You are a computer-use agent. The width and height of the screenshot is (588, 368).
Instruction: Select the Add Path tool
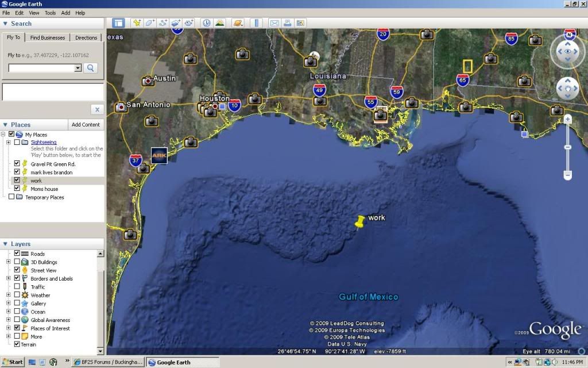click(x=163, y=23)
